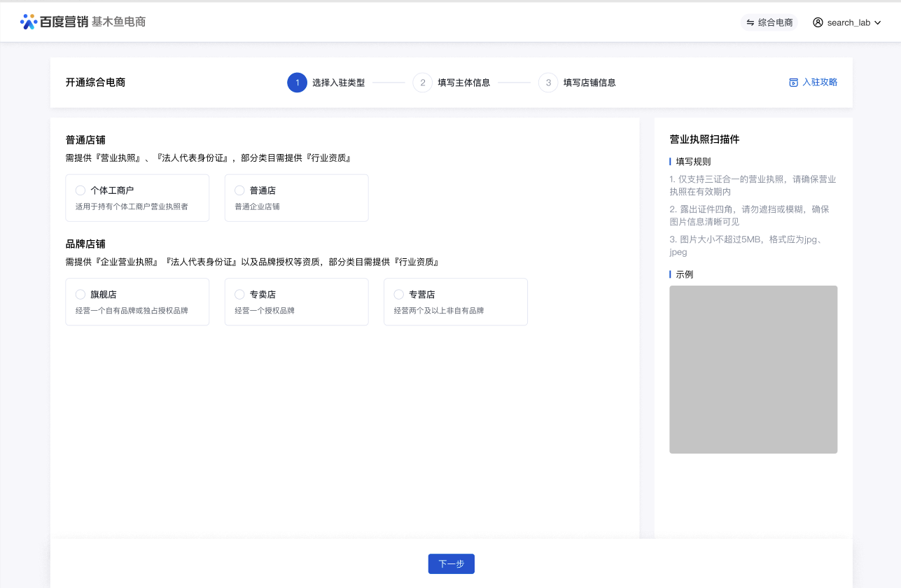Click the 基木鱼电商 title text
The width and height of the screenshot is (901, 588).
click(x=118, y=22)
